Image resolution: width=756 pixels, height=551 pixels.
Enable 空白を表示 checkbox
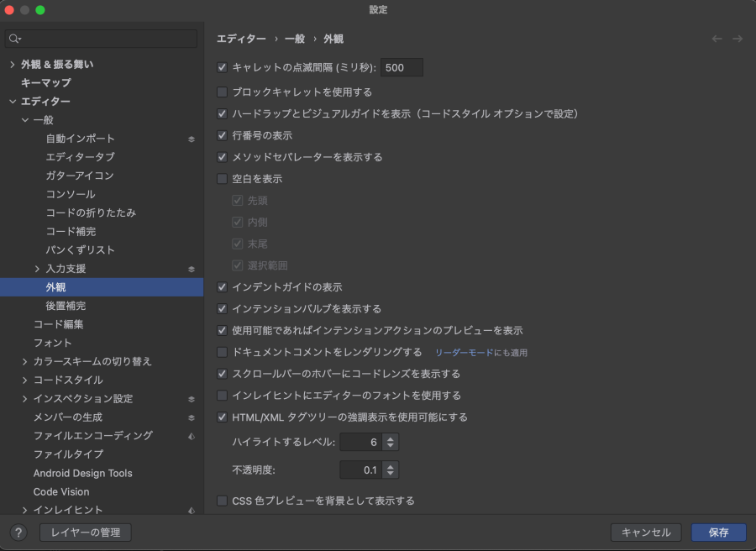[x=223, y=178]
